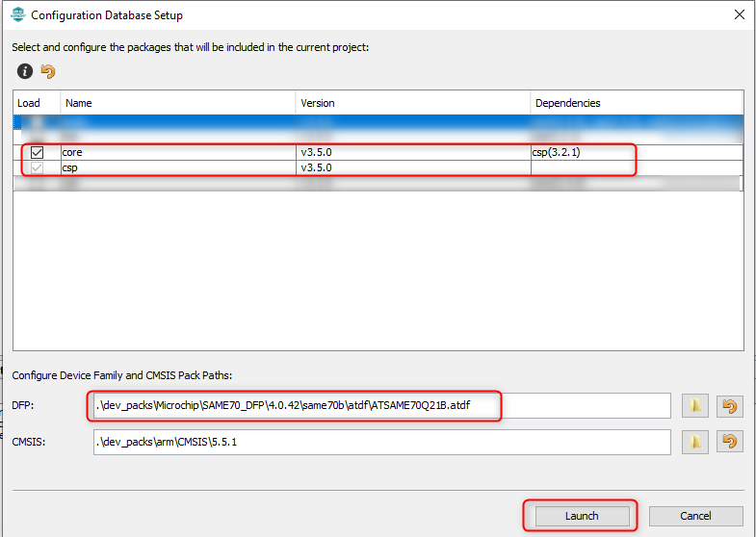Reset the DFP path to default
The image size is (756, 537).
click(730, 406)
